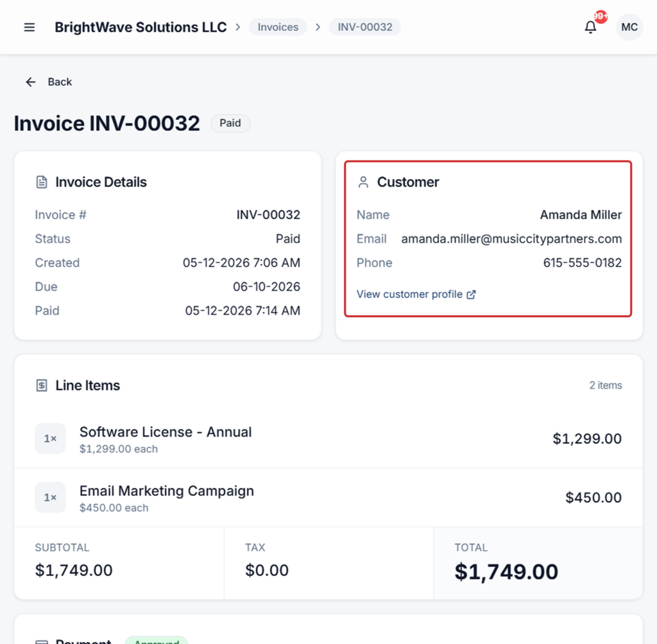This screenshot has width=657, height=644.
Task: Click BrightWave Solutions LLC title
Action: [141, 27]
